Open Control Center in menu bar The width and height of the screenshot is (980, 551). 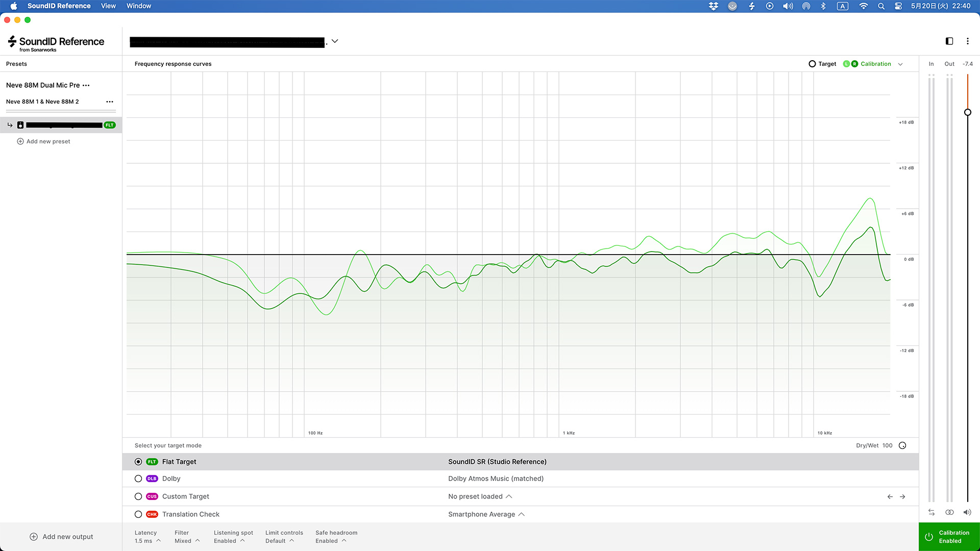pos(898,6)
